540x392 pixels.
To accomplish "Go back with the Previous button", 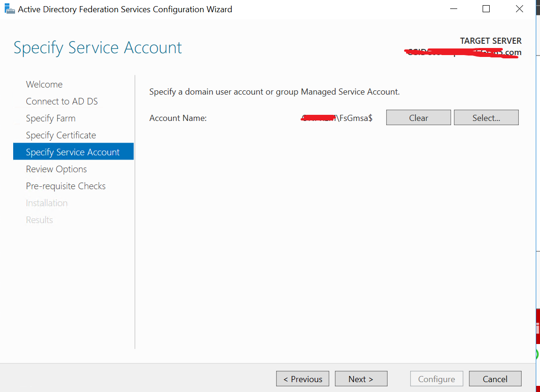I will click(x=302, y=379).
